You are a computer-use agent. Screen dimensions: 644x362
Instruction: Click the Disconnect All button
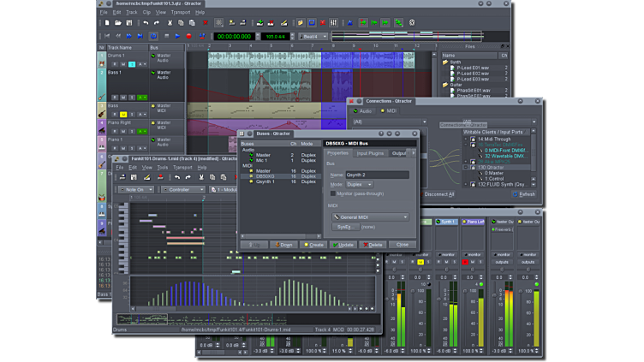coord(438,194)
